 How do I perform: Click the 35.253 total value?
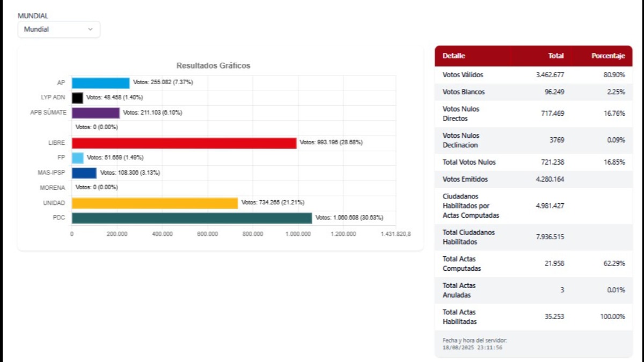tap(554, 317)
